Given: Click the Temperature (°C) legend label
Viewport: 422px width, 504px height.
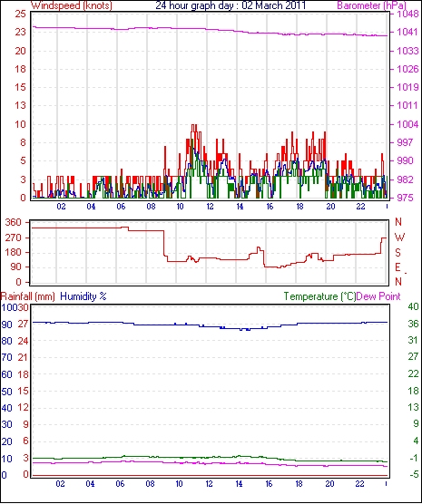Looking at the screenshot, I should (x=319, y=296).
